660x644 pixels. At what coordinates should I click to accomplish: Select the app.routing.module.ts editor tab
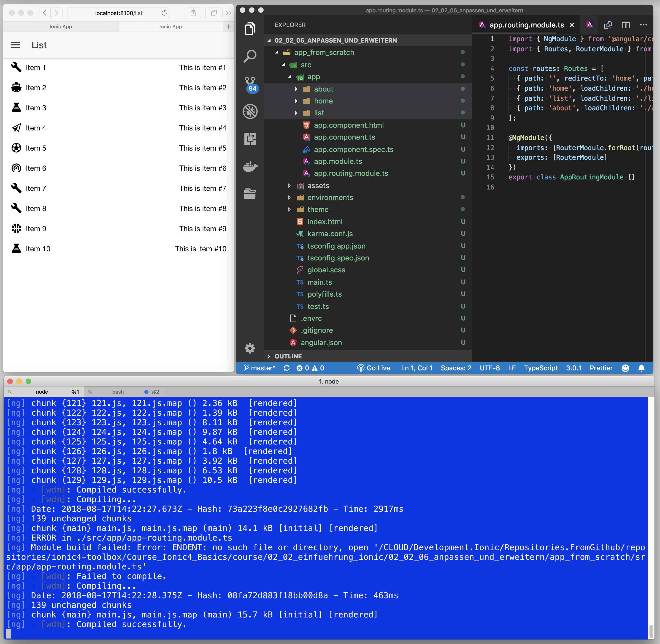[x=527, y=25]
